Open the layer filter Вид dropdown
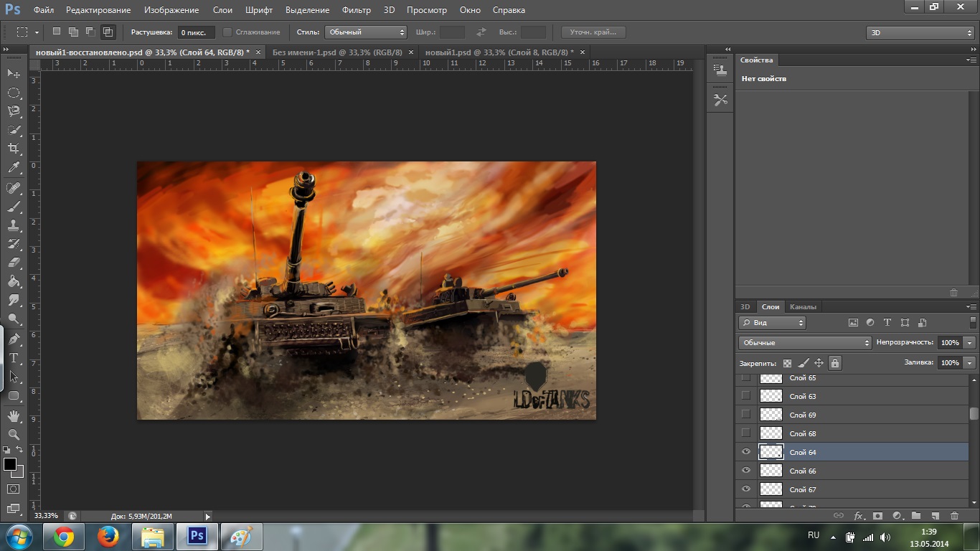980x551 pixels. coord(772,323)
